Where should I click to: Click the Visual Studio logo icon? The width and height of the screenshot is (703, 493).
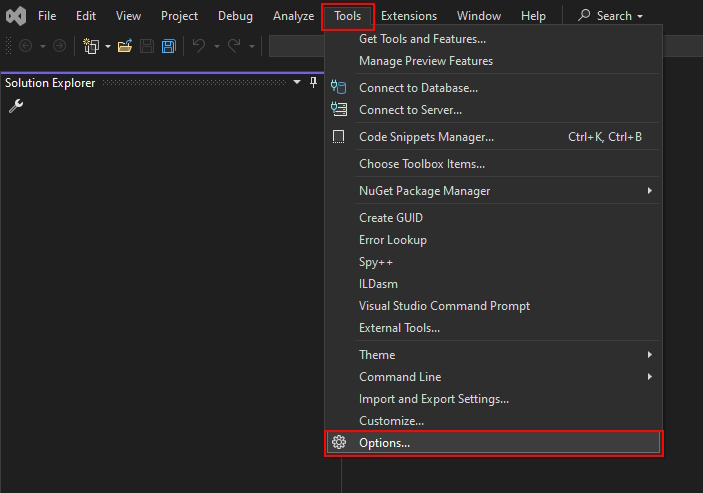16,16
